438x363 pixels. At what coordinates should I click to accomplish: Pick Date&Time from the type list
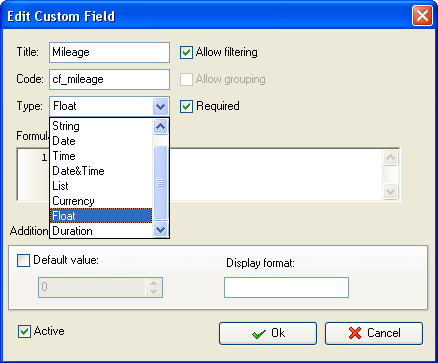(101, 171)
